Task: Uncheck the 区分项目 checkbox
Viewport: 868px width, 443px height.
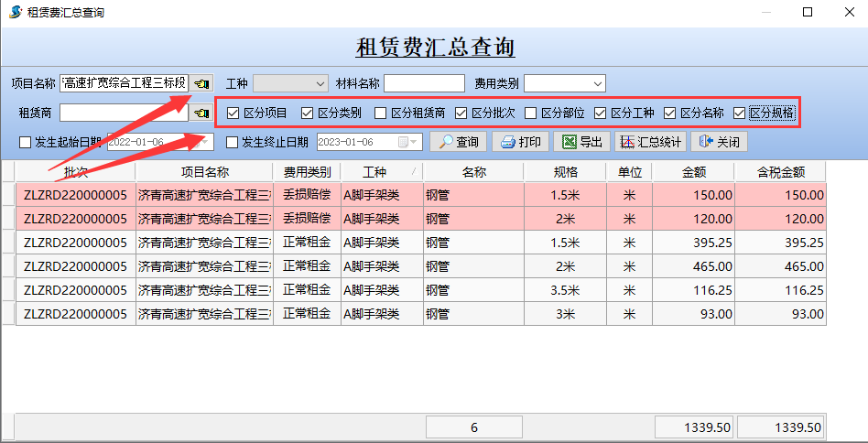Action: coord(233,113)
